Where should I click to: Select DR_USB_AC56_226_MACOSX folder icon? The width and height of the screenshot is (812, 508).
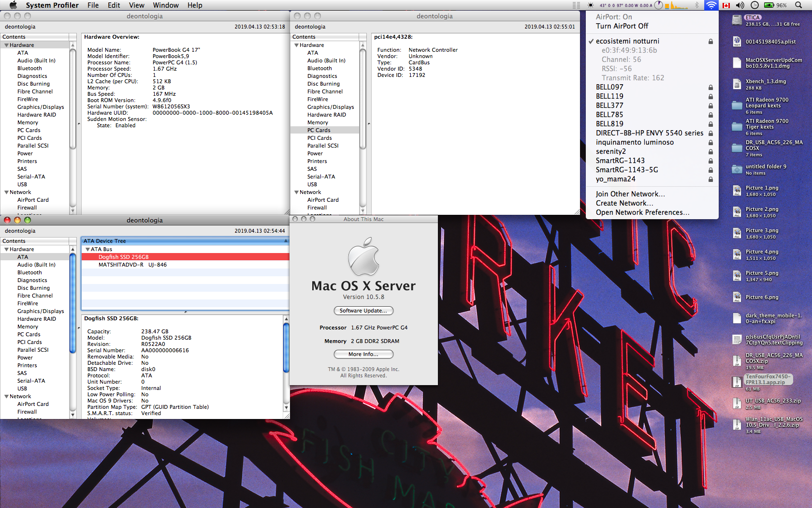click(x=737, y=148)
